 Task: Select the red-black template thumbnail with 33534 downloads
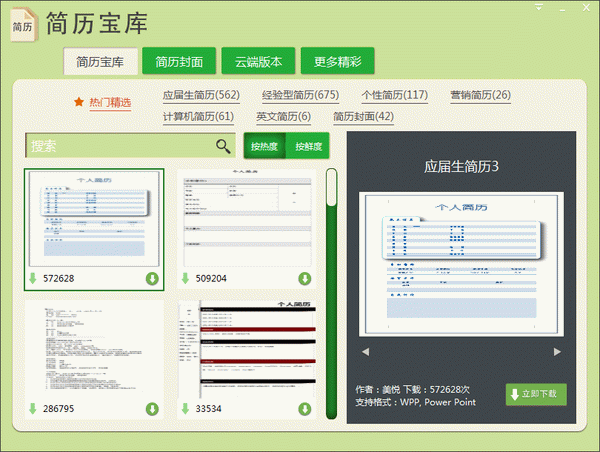[x=246, y=348]
